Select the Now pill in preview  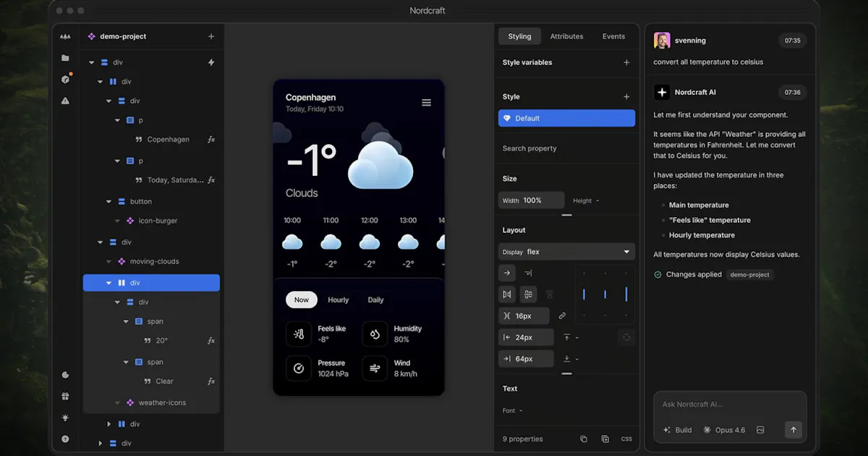point(302,300)
